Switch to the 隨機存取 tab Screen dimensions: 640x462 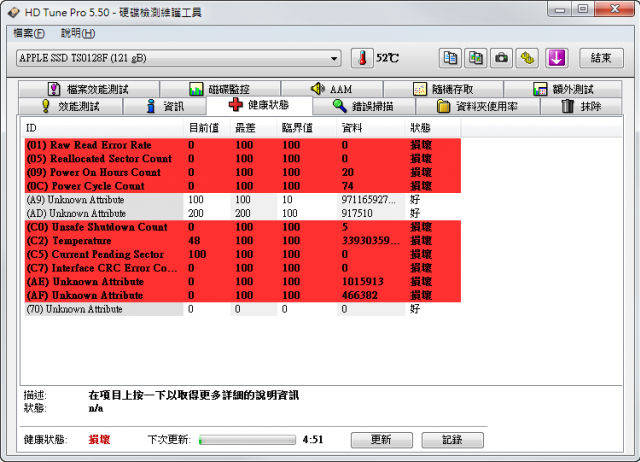443,89
